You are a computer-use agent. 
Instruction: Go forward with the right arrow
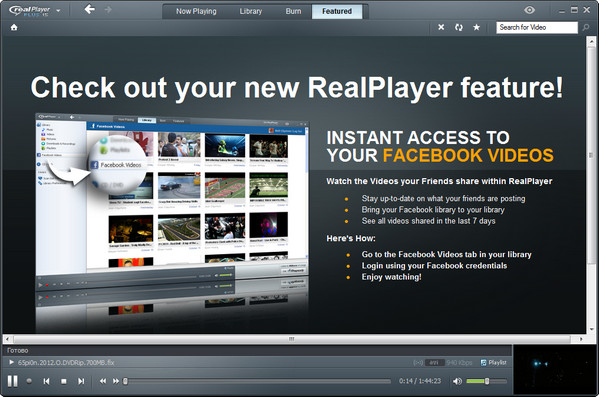point(108,10)
